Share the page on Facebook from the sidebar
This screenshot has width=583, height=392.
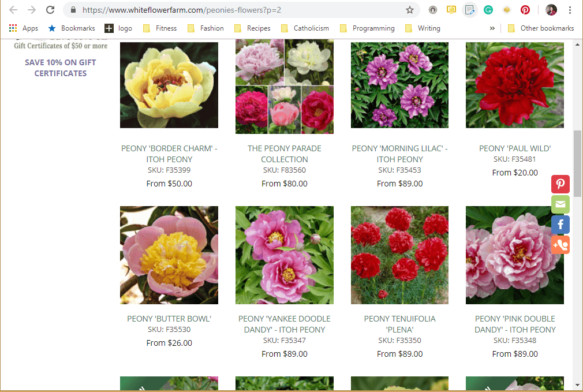(560, 224)
